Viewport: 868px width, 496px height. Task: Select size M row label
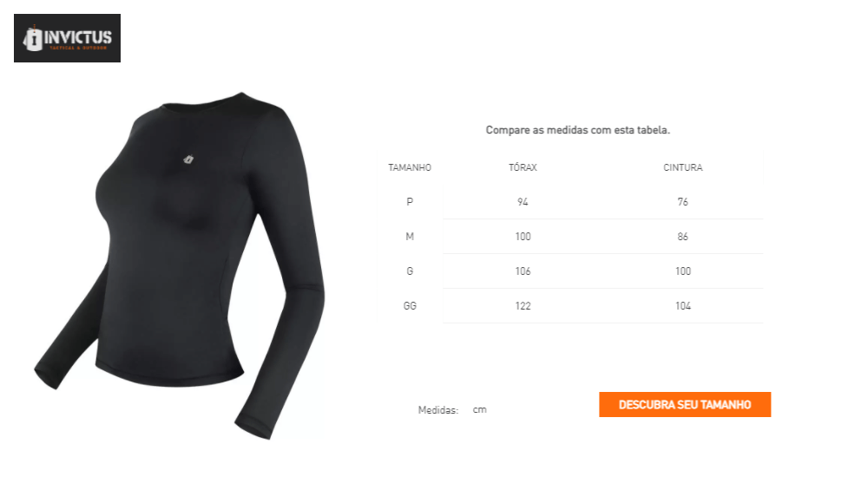[410, 237]
